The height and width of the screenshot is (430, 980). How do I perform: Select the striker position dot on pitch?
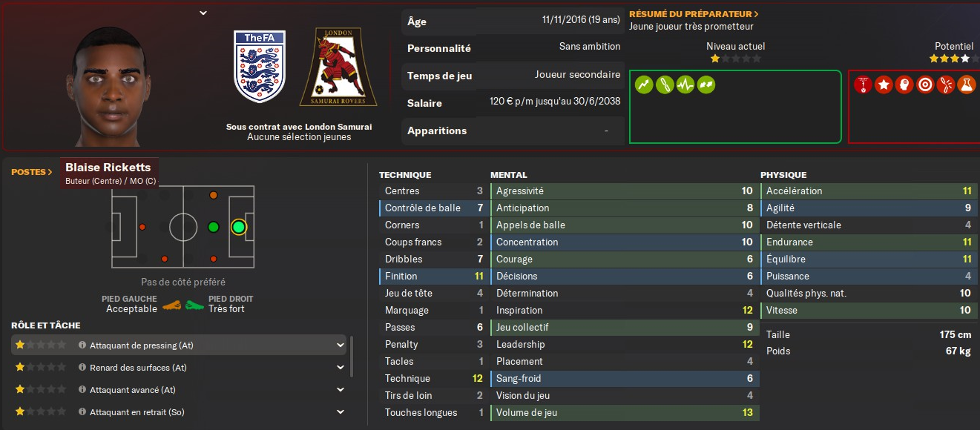(238, 227)
